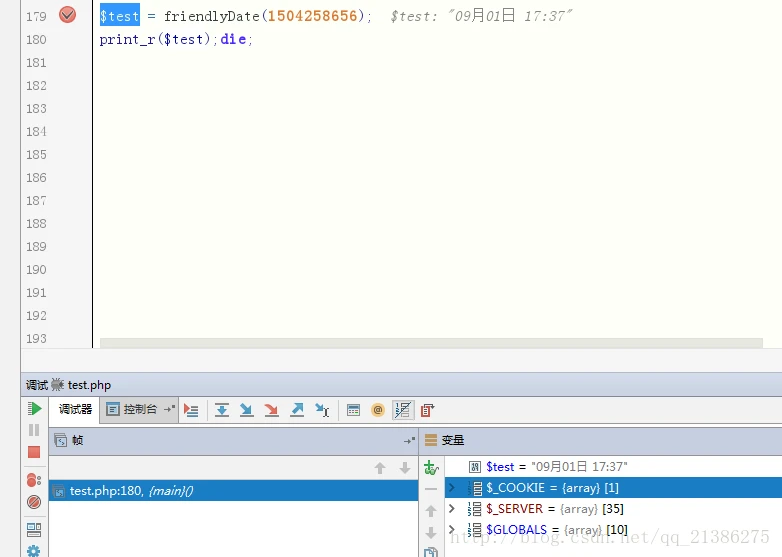Open the Evaluate Expression calculator icon
The image size is (782, 557).
point(353,410)
